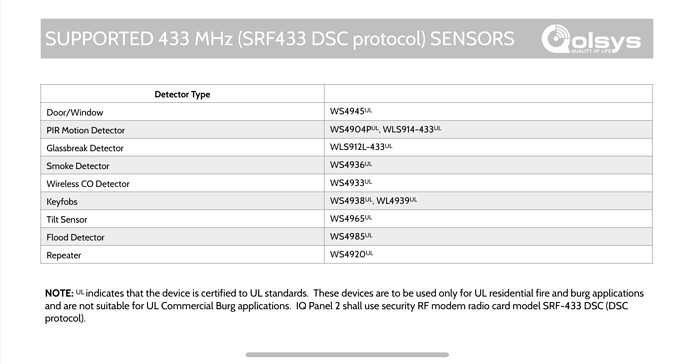
Task: Click the Door/Window row label
Action: 75,113
